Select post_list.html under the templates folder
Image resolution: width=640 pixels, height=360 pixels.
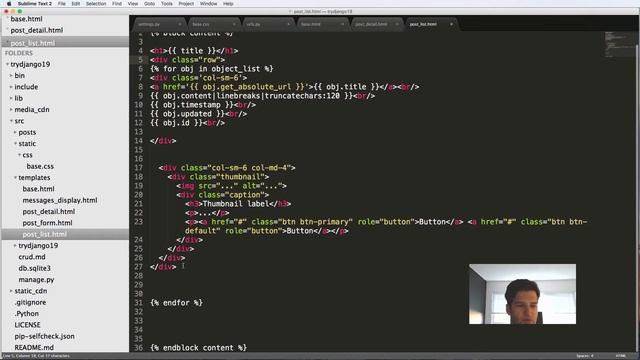pos(44,234)
